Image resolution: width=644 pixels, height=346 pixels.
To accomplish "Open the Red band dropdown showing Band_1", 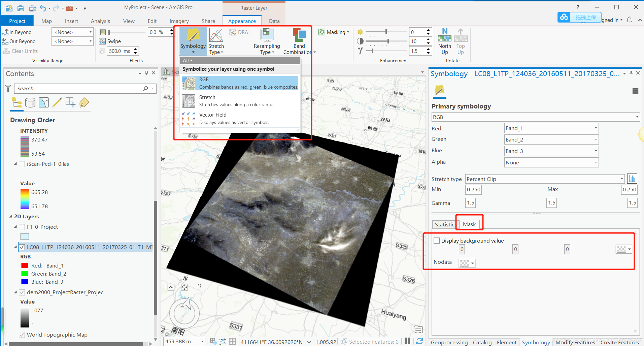I will tap(596, 128).
